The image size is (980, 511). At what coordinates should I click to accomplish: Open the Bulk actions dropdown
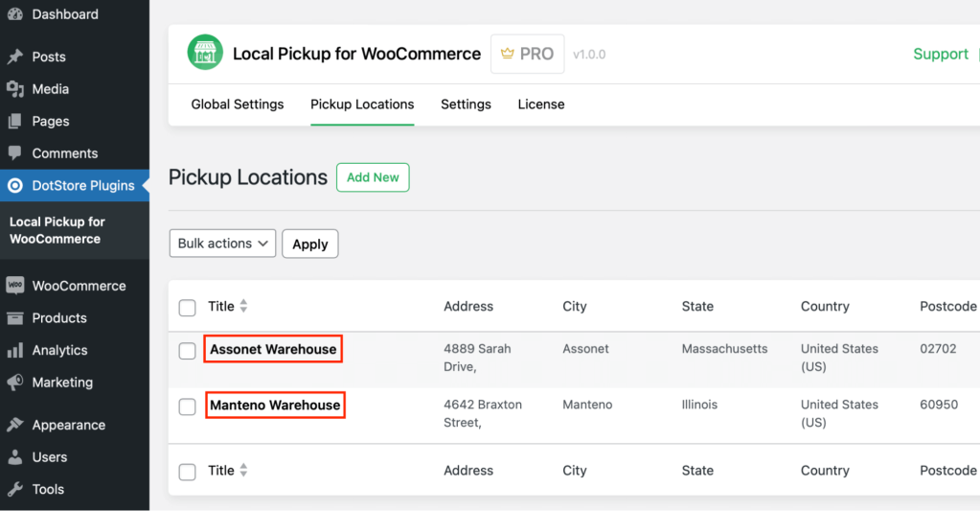coord(222,244)
